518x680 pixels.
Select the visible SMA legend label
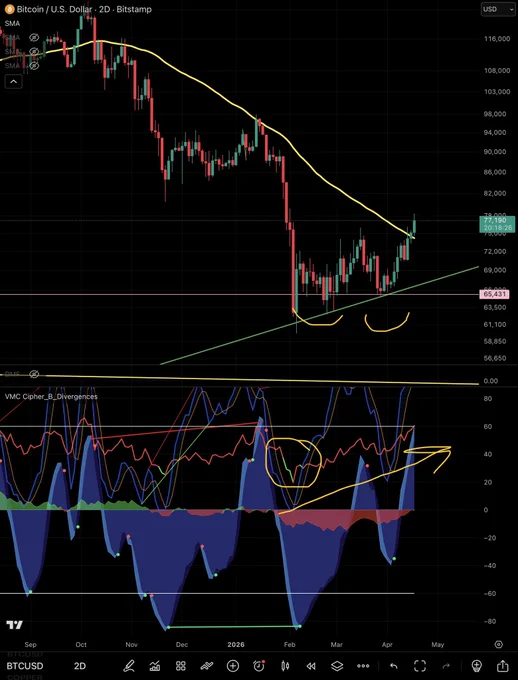click(12, 23)
